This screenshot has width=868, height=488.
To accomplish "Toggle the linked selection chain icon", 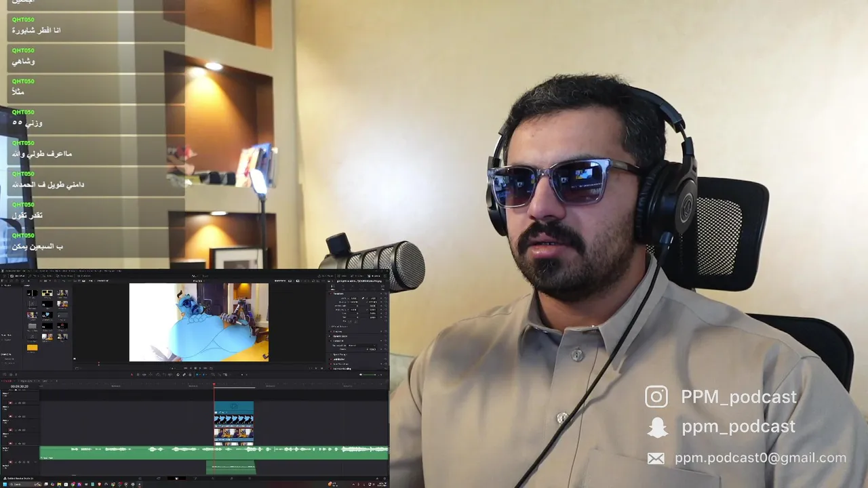I will pyautogui.click(x=184, y=375).
